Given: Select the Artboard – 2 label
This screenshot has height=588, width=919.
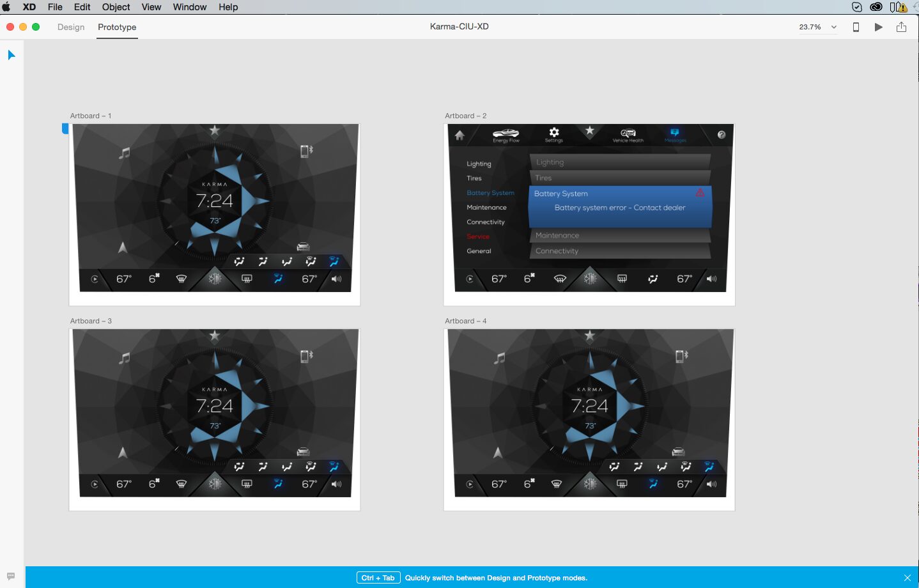Looking at the screenshot, I should [x=466, y=116].
